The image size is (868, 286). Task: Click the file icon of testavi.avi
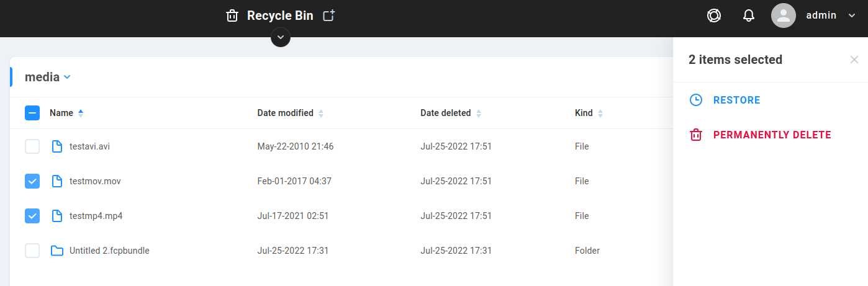[x=57, y=146]
